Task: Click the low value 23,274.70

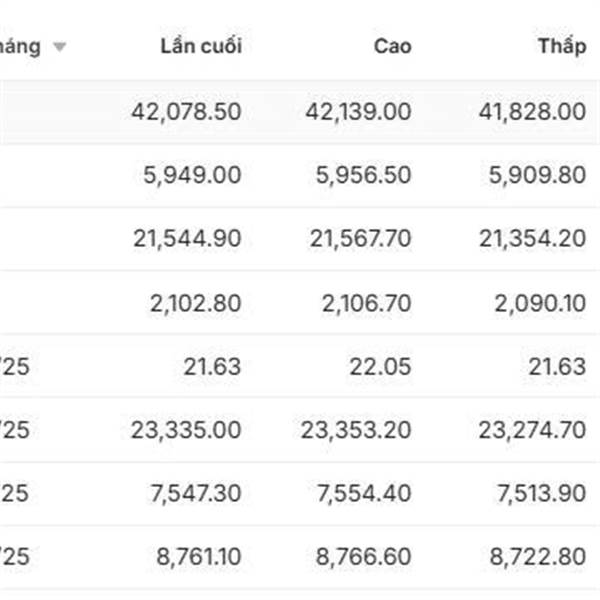Action: [x=532, y=430]
